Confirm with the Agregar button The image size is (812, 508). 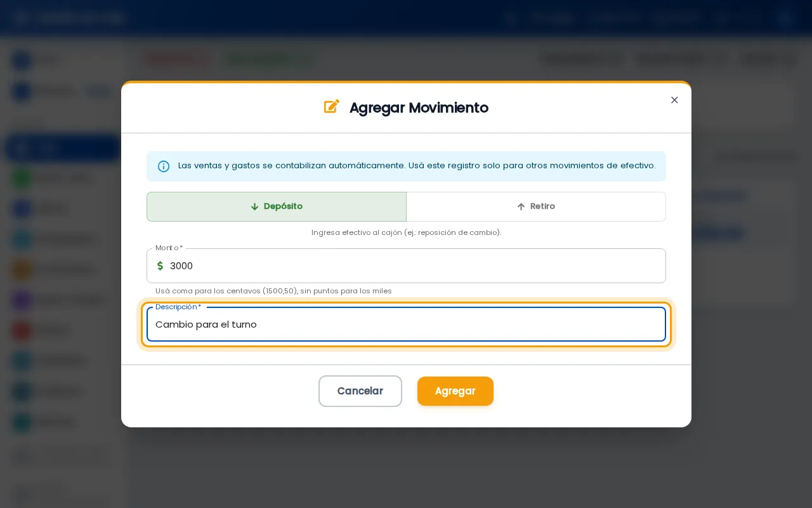[455, 391]
